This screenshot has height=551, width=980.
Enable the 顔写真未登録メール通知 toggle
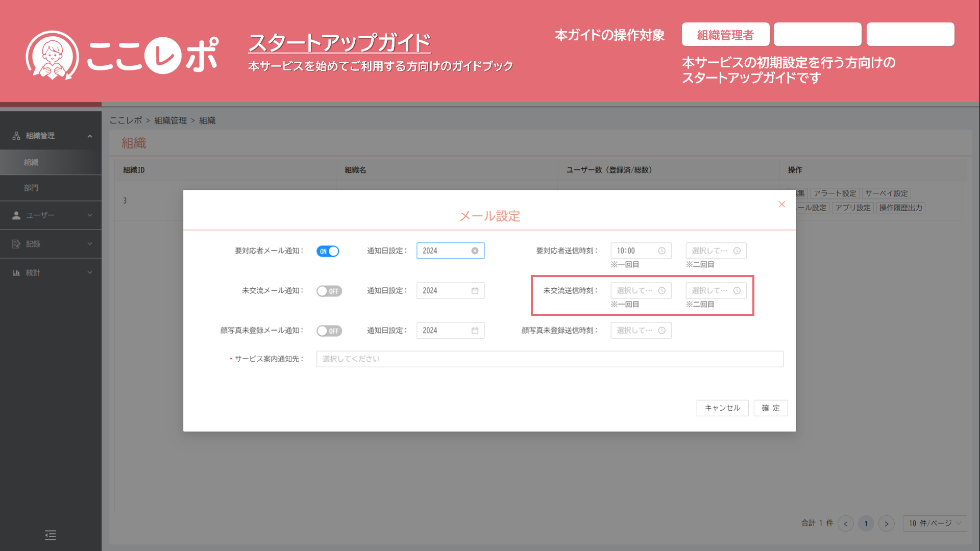329,331
